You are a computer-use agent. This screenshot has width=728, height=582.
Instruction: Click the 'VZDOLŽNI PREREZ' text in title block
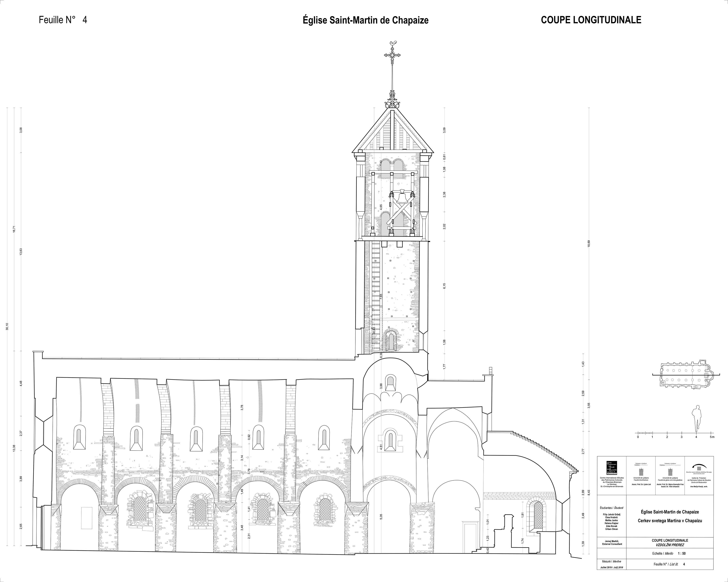(x=670, y=545)
